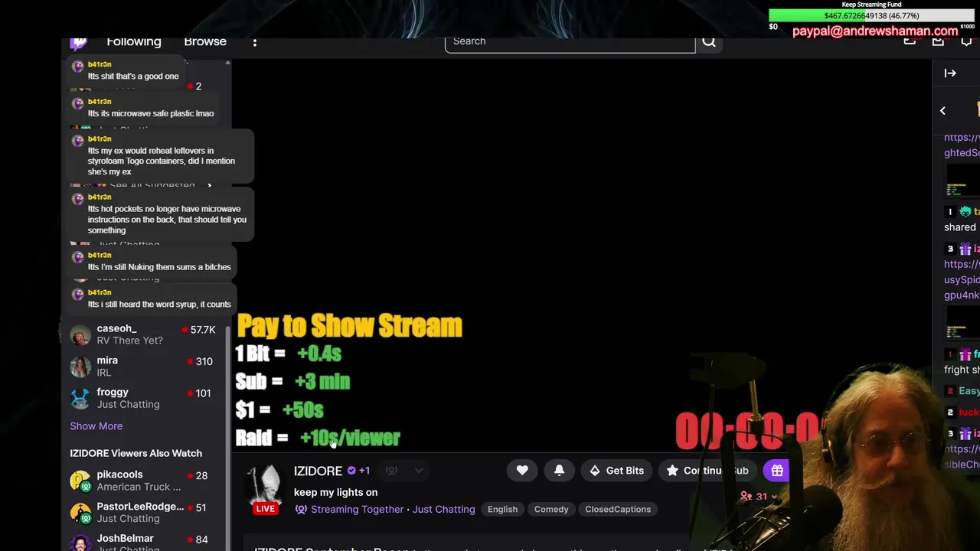
Task: Click the ClosedCaptions tag
Action: (x=618, y=510)
